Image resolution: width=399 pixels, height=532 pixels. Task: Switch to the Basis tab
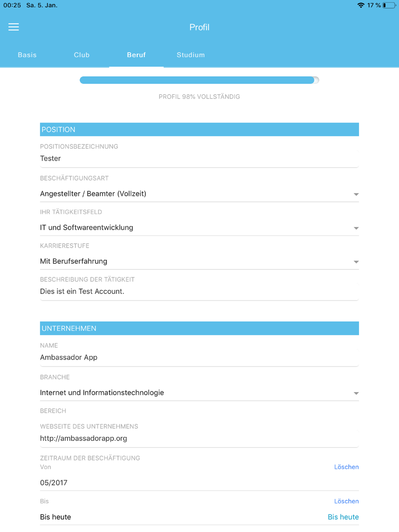[x=27, y=55]
